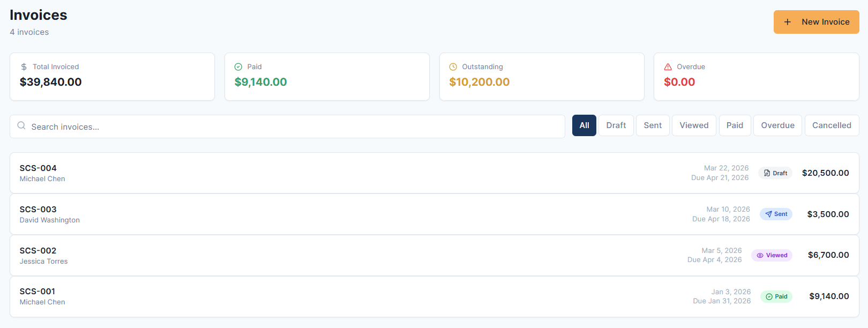Select the Cancelled filter tab

point(832,125)
